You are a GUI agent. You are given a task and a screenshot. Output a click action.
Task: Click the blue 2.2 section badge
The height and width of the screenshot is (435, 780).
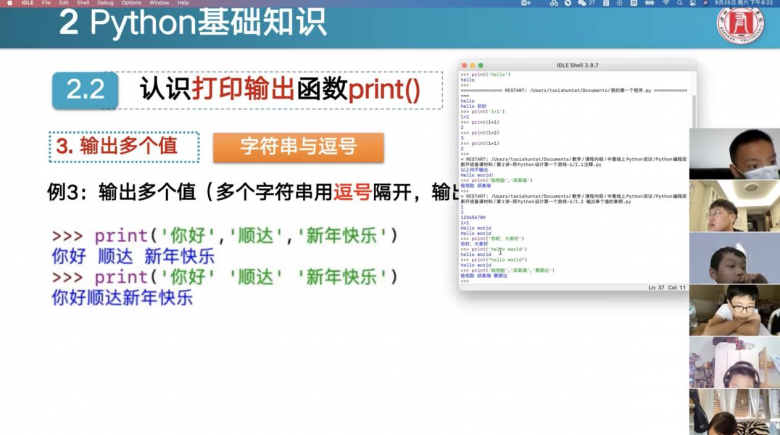[x=86, y=89]
